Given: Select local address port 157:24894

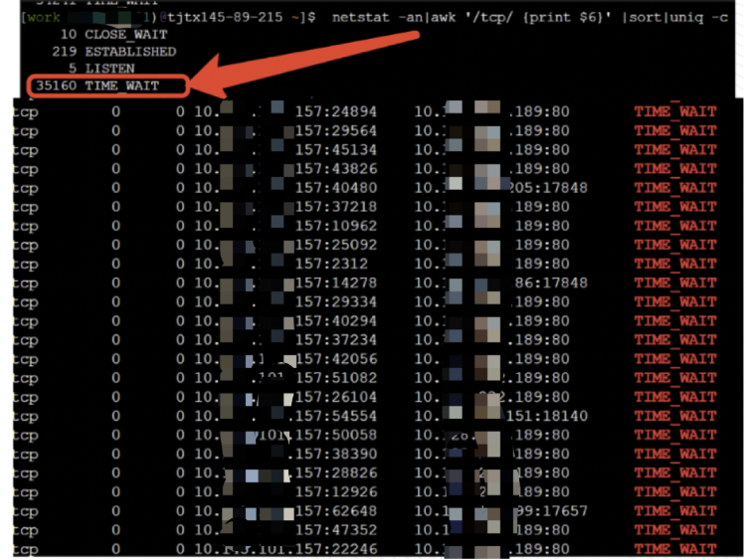Looking at the screenshot, I should (335, 111).
